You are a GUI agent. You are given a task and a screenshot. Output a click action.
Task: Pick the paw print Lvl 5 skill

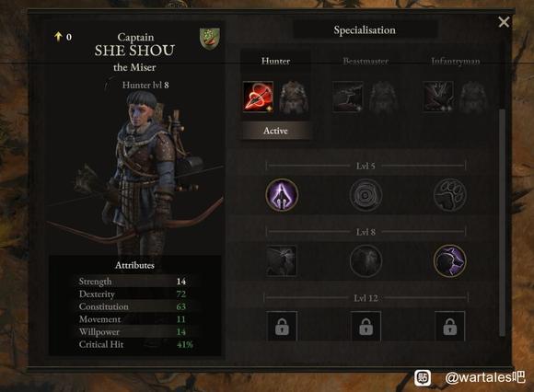(x=450, y=195)
